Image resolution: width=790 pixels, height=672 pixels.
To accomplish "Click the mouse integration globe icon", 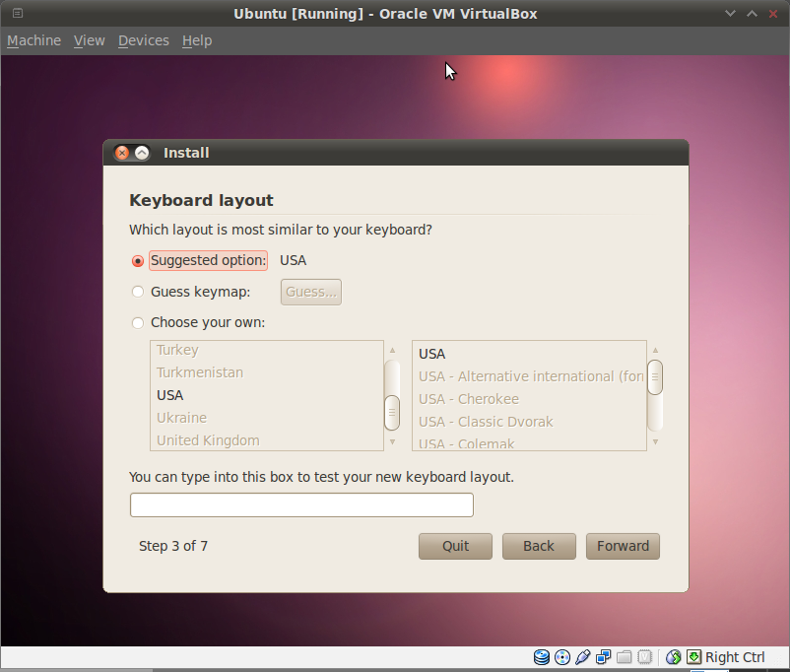I will click(x=673, y=657).
